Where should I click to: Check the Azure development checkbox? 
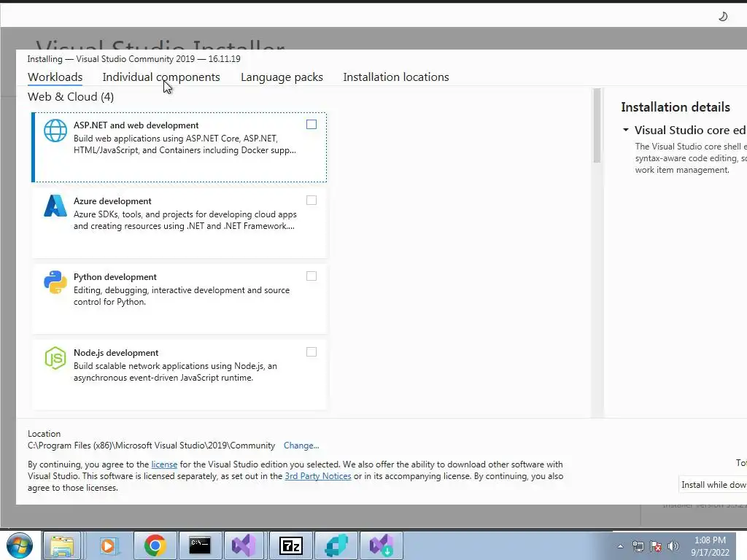311,201
